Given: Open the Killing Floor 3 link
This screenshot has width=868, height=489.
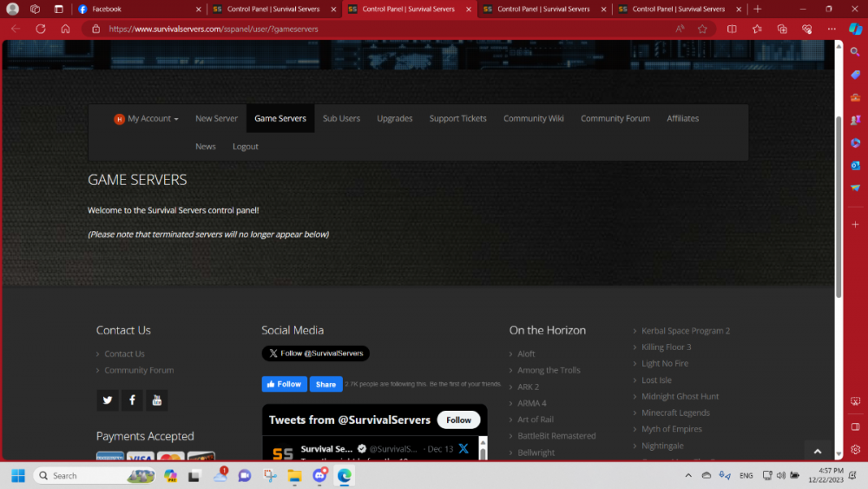Looking at the screenshot, I should pos(666,347).
